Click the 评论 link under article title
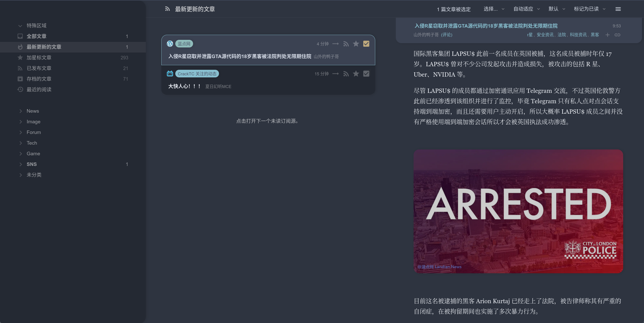 point(447,35)
